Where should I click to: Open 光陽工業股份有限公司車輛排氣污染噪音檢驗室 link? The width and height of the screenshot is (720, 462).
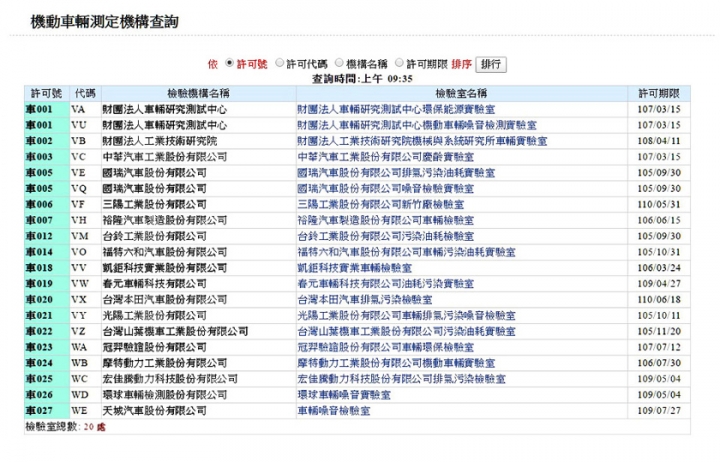(x=406, y=315)
